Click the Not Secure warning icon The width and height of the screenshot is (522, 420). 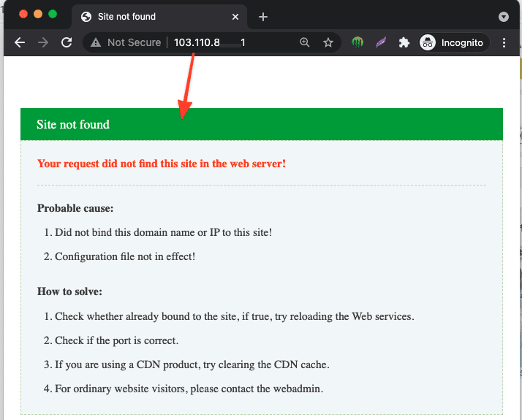click(x=96, y=43)
